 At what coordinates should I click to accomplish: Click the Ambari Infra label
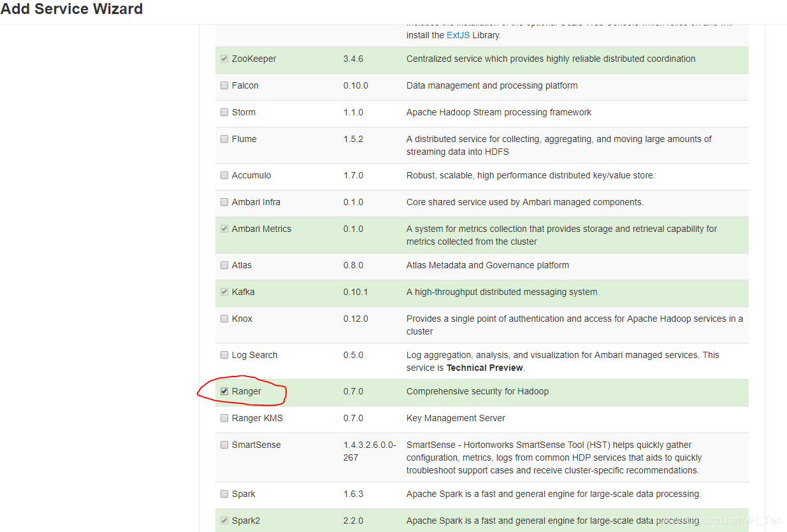tap(256, 202)
